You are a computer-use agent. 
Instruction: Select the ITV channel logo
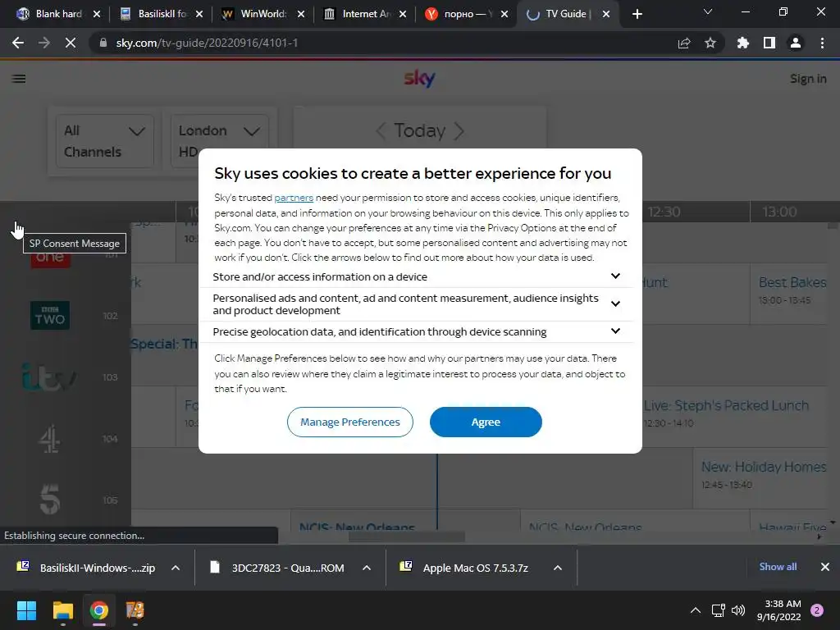point(48,377)
